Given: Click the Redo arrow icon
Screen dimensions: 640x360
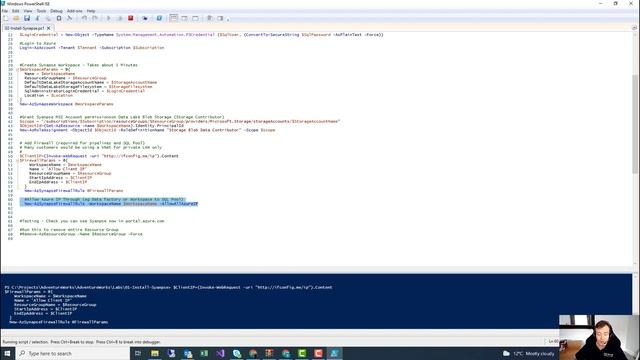Looking at the screenshot, I should [x=95, y=18].
